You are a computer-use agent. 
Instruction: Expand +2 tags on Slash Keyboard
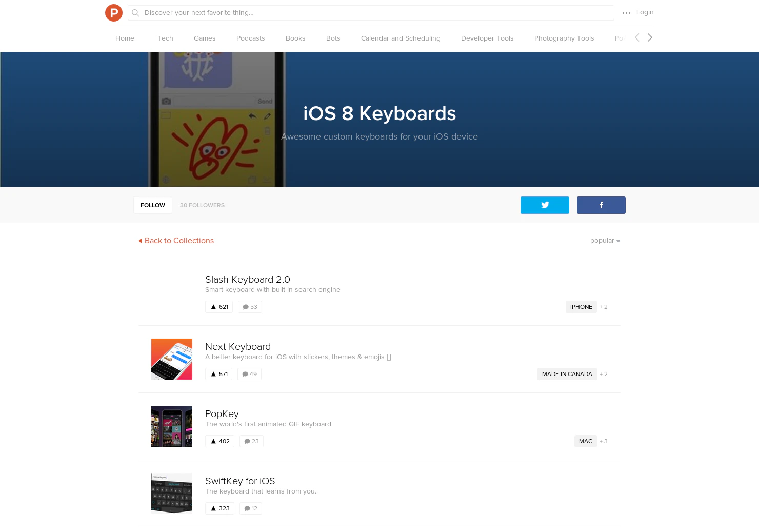tap(604, 307)
